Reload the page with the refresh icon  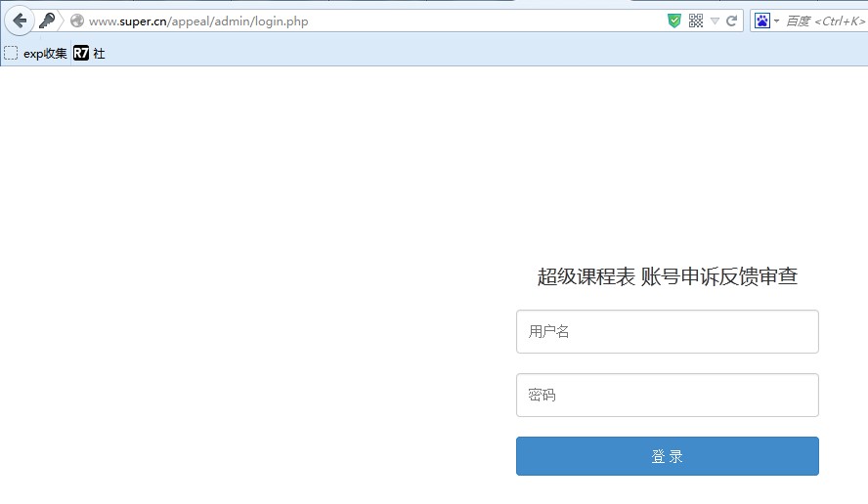[731, 21]
